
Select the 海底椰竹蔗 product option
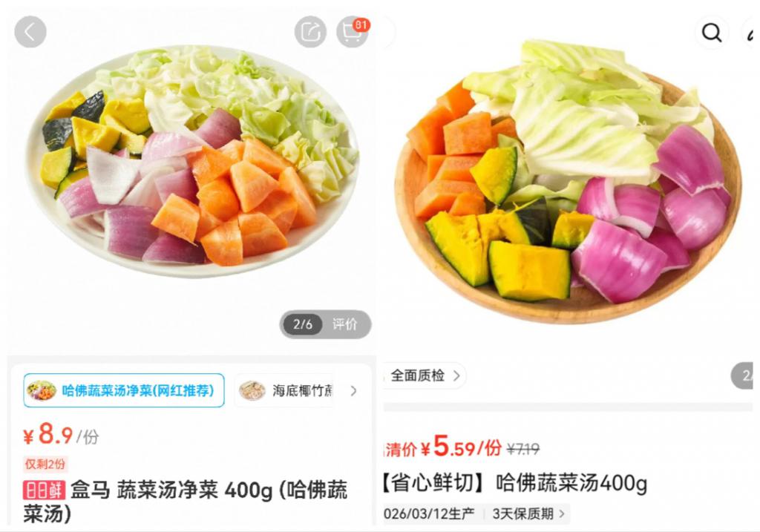coord(286,390)
